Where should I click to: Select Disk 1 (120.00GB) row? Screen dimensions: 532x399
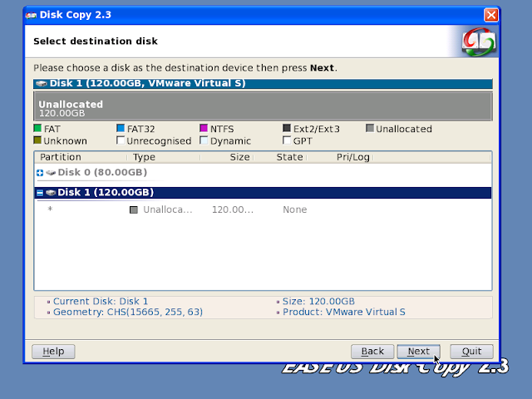click(263, 192)
